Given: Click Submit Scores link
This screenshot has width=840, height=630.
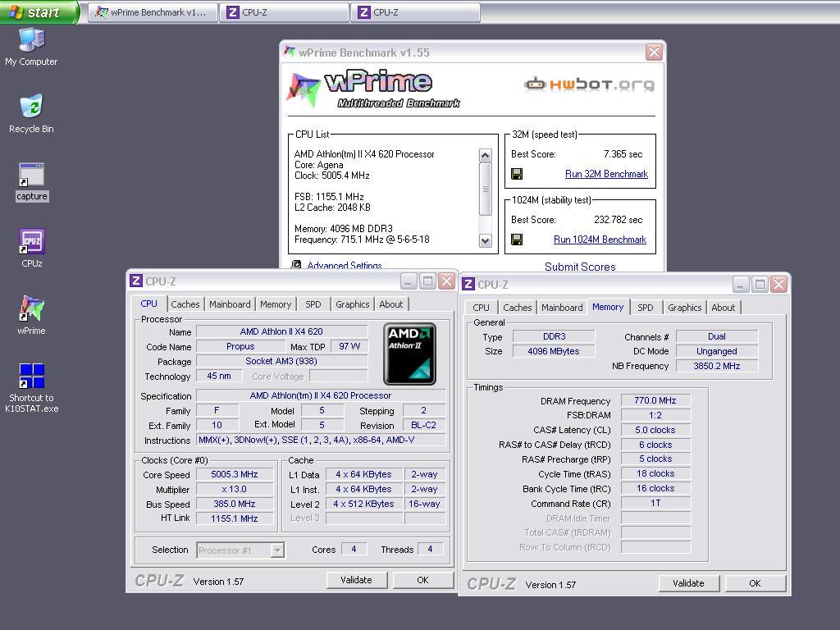Looking at the screenshot, I should [x=580, y=267].
